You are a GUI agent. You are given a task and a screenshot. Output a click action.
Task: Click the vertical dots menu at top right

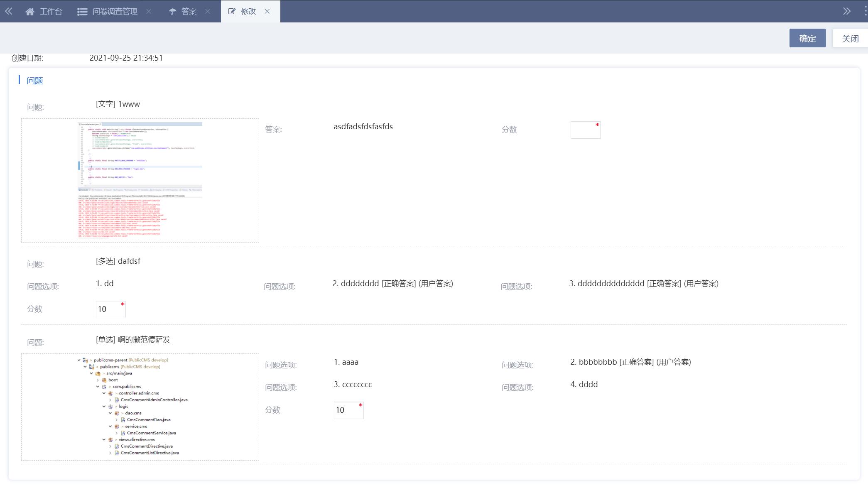click(865, 11)
